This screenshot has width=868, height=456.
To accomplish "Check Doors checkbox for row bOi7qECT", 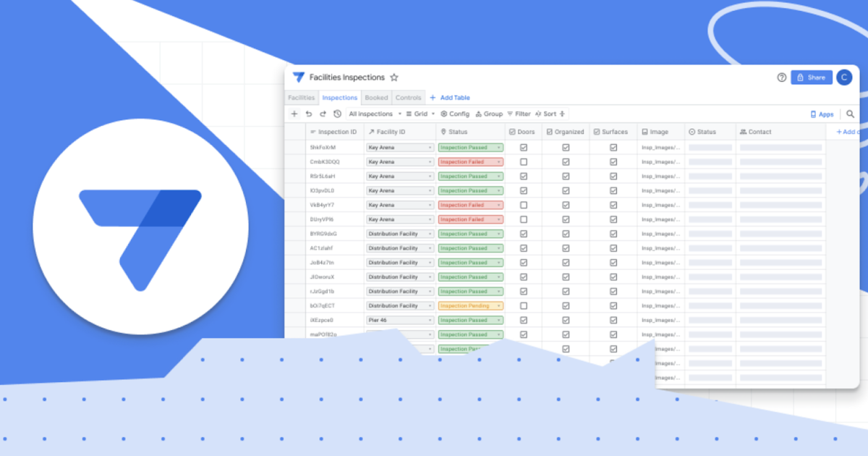I will tap(524, 305).
